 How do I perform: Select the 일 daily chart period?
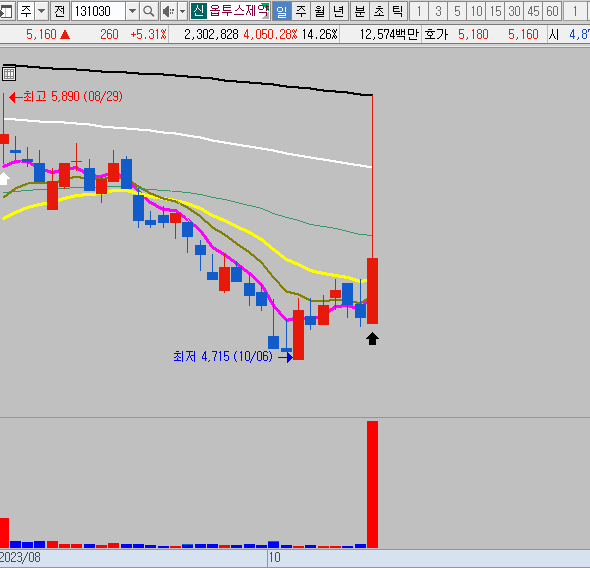pyautogui.click(x=281, y=11)
